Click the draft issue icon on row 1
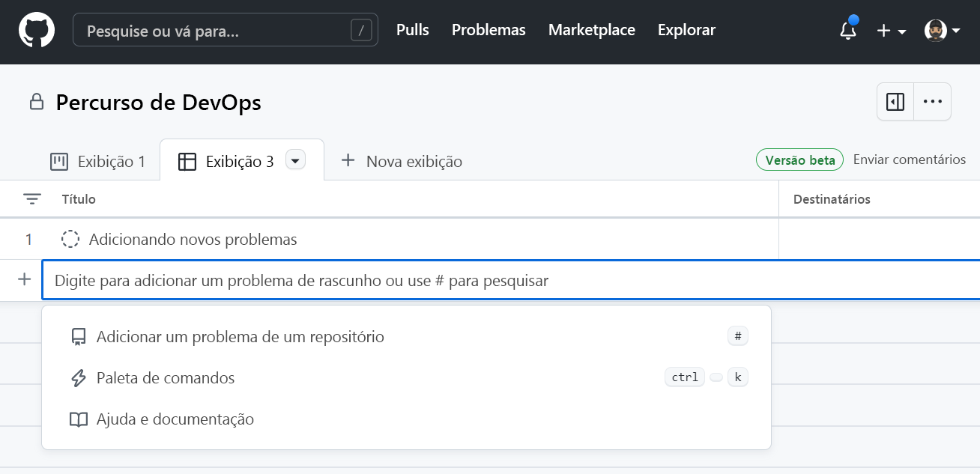The image size is (980, 474). 70,239
